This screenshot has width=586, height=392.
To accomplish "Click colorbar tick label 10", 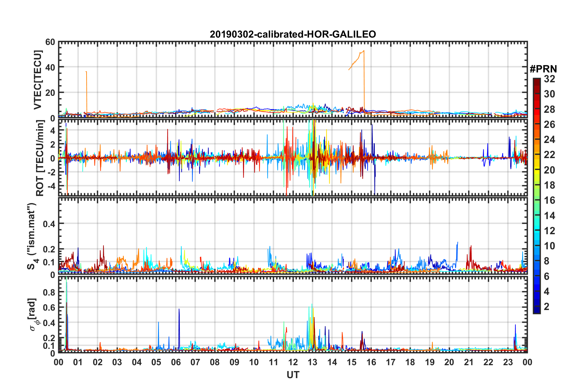I will click(549, 246).
